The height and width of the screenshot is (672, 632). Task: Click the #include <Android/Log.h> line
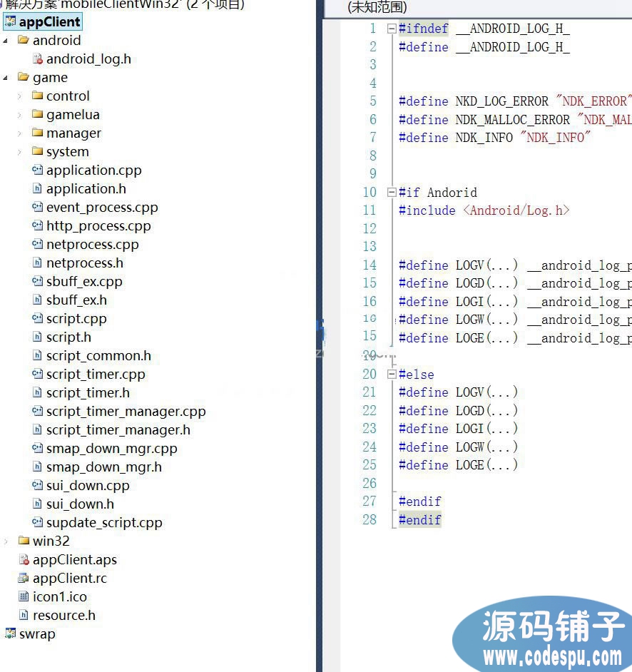(x=484, y=210)
